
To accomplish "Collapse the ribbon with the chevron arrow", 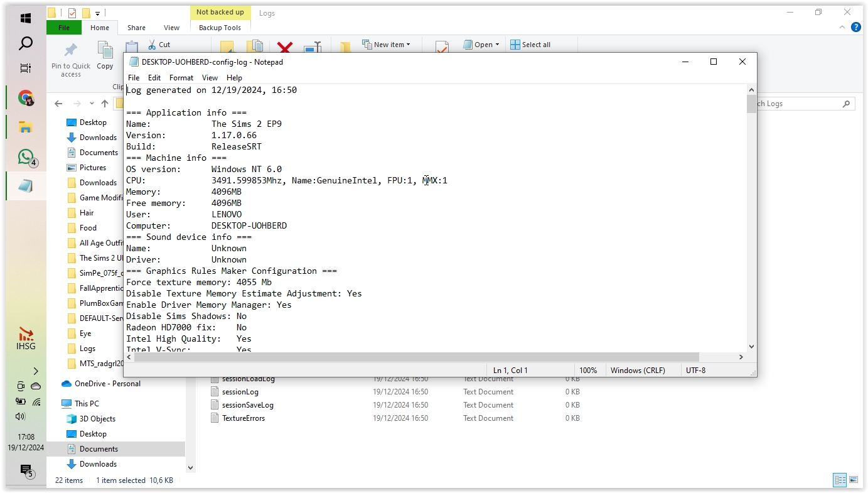I will click(x=842, y=28).
